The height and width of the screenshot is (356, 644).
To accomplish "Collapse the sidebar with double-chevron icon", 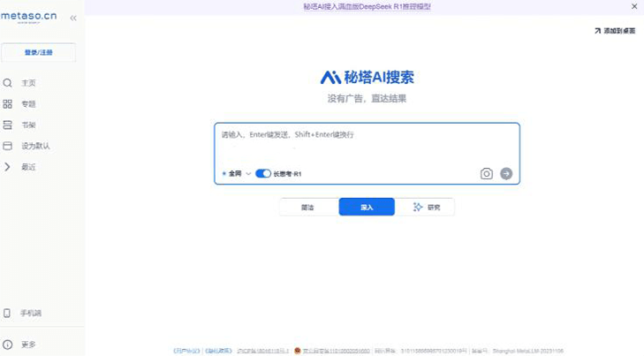I will (73, 18).
